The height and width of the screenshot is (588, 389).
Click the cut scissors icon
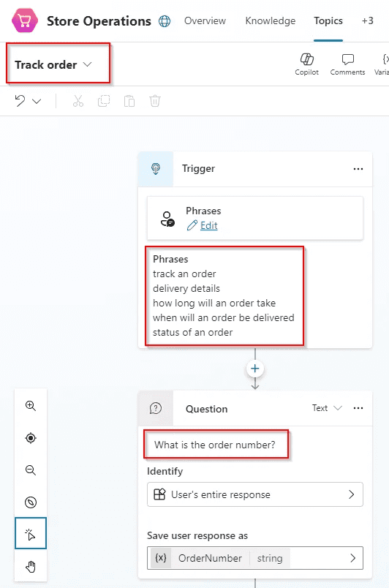[x=78, y=101]
